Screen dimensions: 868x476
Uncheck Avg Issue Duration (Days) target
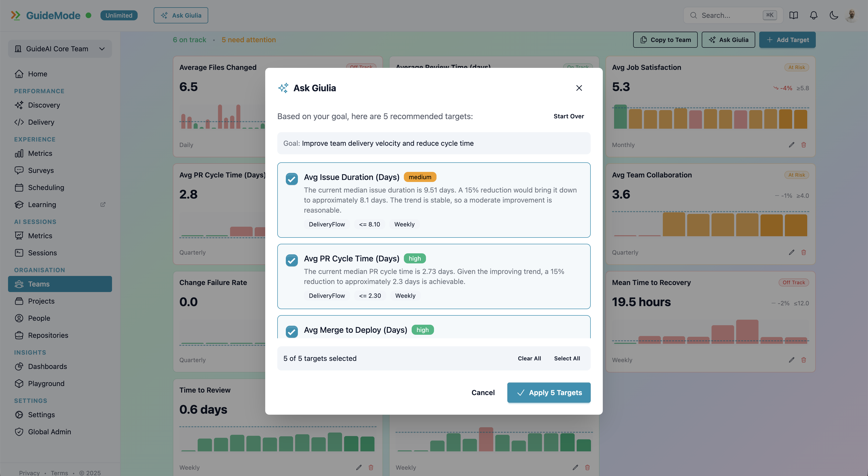coord(291,179)
